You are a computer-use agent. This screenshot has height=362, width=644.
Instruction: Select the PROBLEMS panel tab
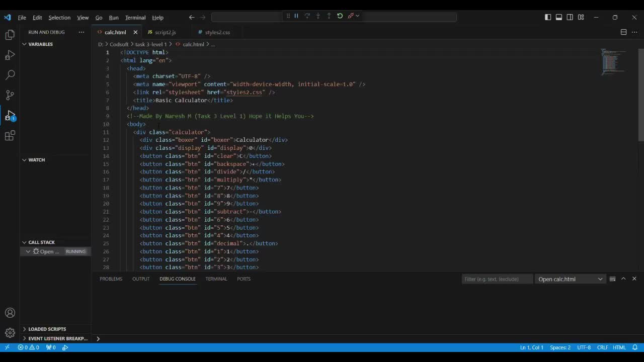[x=111, y=279]
